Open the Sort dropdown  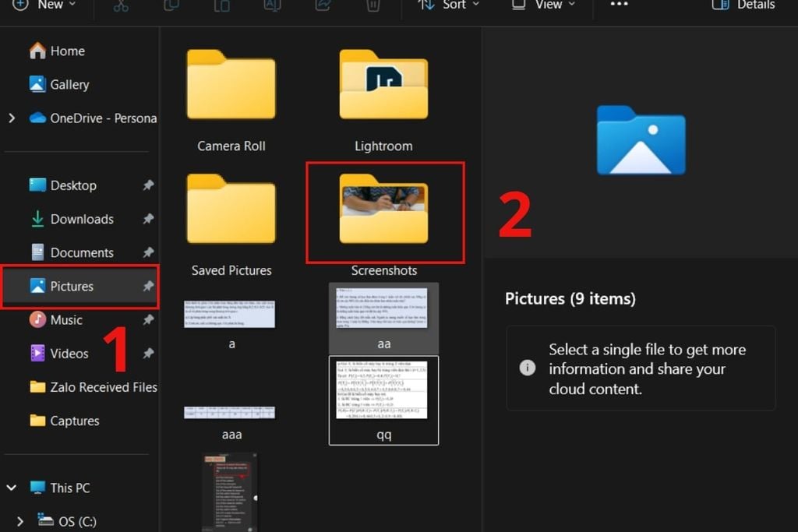[448, 5]
